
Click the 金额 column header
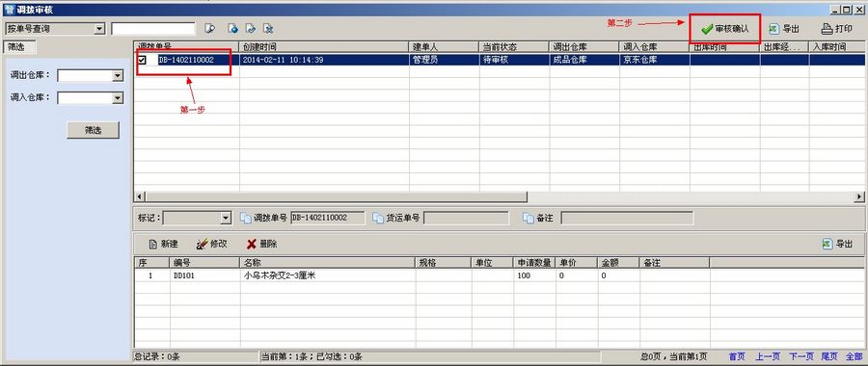pos(618,263)
